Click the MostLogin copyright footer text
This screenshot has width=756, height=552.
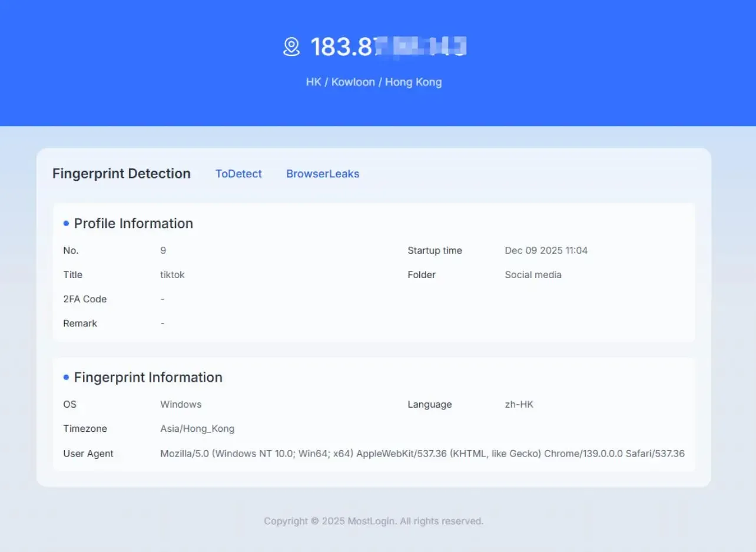374,521
